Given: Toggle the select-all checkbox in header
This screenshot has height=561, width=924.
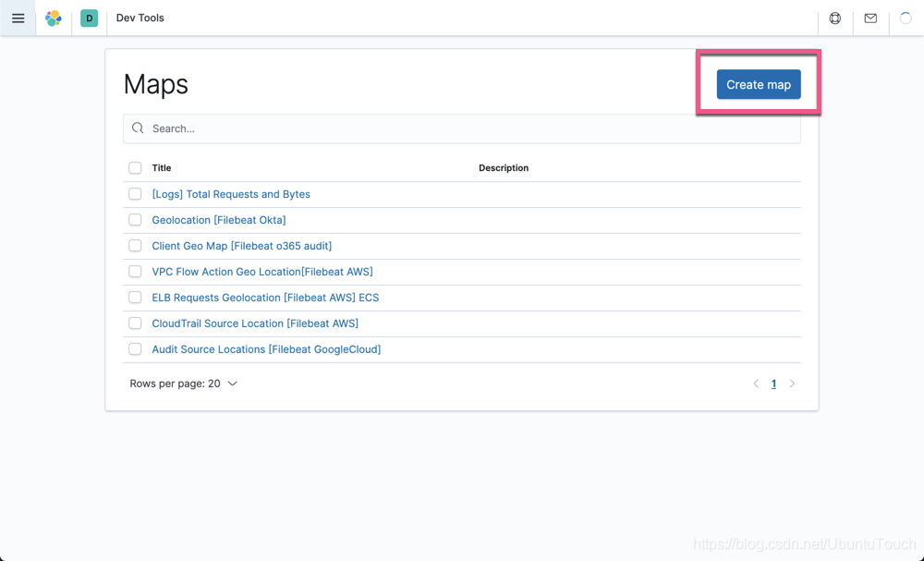Looking at the screenshot, I should point(135,168).
